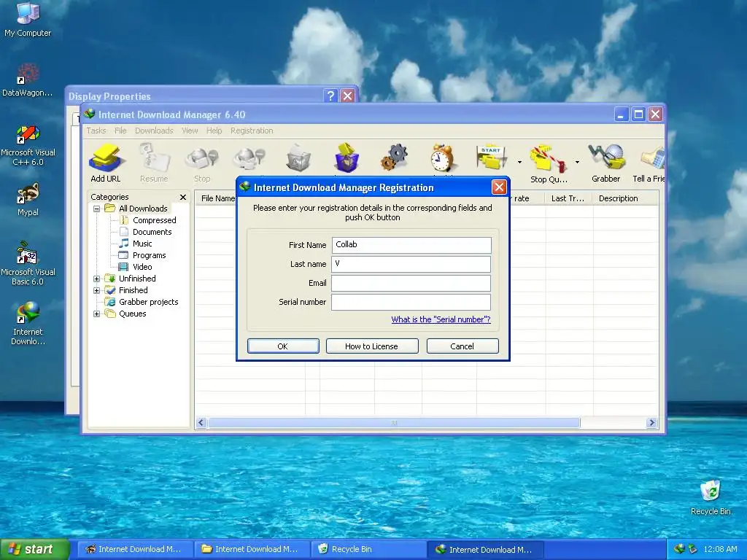Open the Tasks menu
Viewport: 747px width, 560px height.
click(96, 131)
